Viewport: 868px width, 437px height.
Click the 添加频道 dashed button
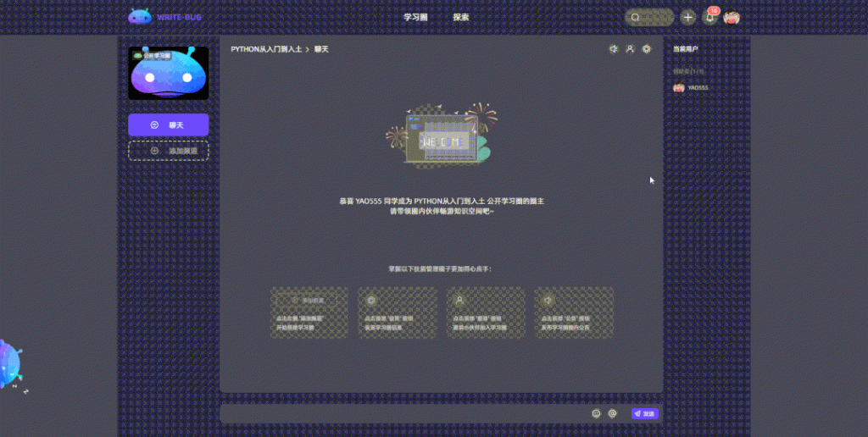169,151
